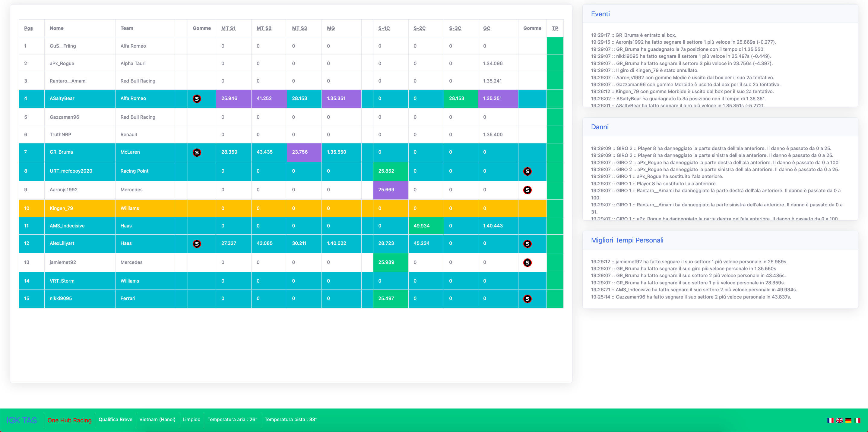Click Aaronjs1992's purple 25.669 sector cell
This screenshot has height=432, width=868.
391,190
